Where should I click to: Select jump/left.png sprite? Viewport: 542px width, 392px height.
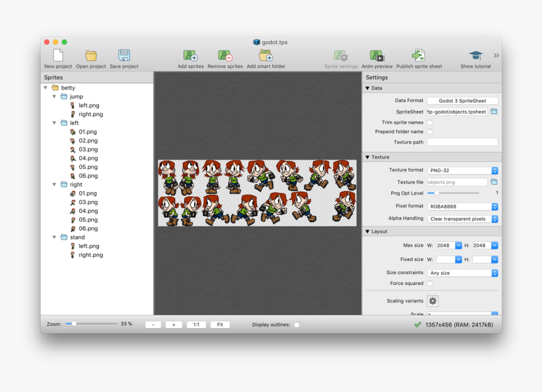tap(88, 105)
